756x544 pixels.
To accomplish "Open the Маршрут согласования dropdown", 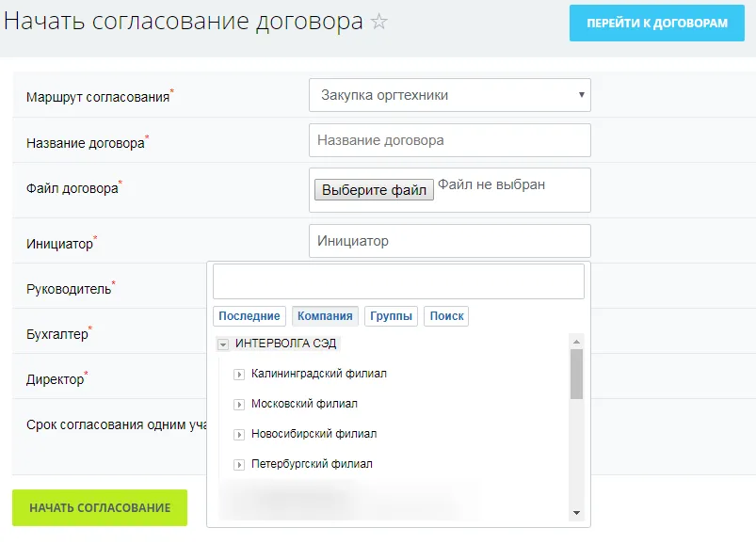I will click(450, 94).
